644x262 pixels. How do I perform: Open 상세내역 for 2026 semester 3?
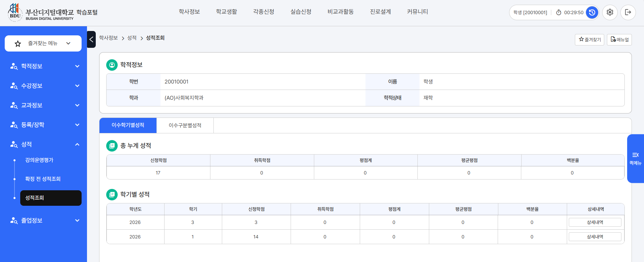(x=595, y=222)
